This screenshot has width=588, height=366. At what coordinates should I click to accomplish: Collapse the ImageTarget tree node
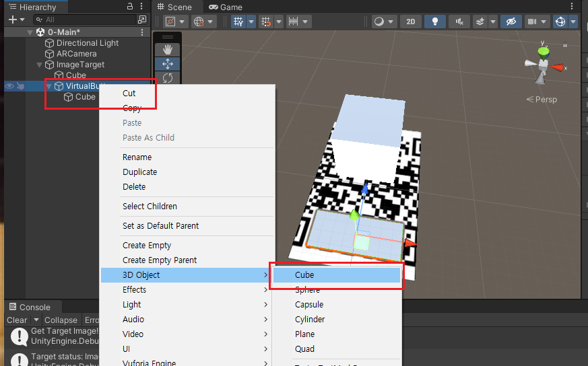point(39,65)
